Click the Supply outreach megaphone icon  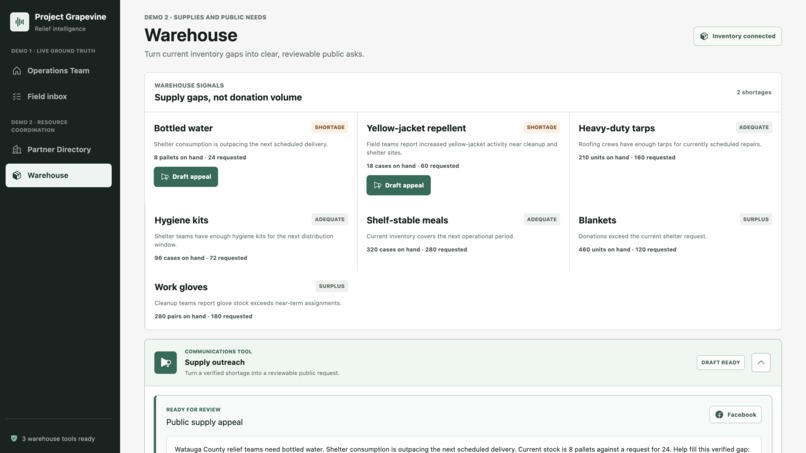tap(166, 363)
